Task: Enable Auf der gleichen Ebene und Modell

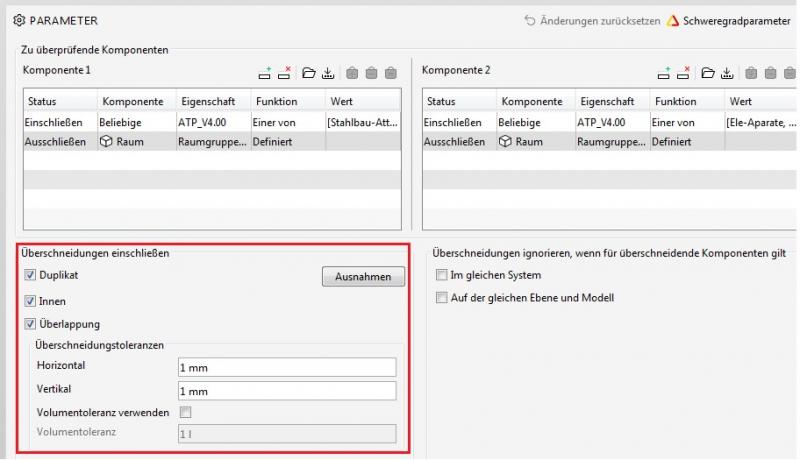Action: (x=441, y=298)
